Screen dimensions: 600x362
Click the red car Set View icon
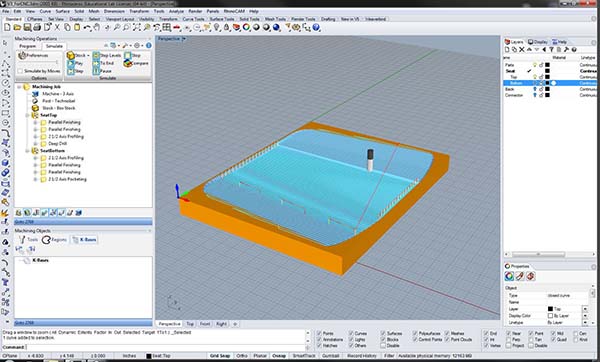[x=176, y=28]
